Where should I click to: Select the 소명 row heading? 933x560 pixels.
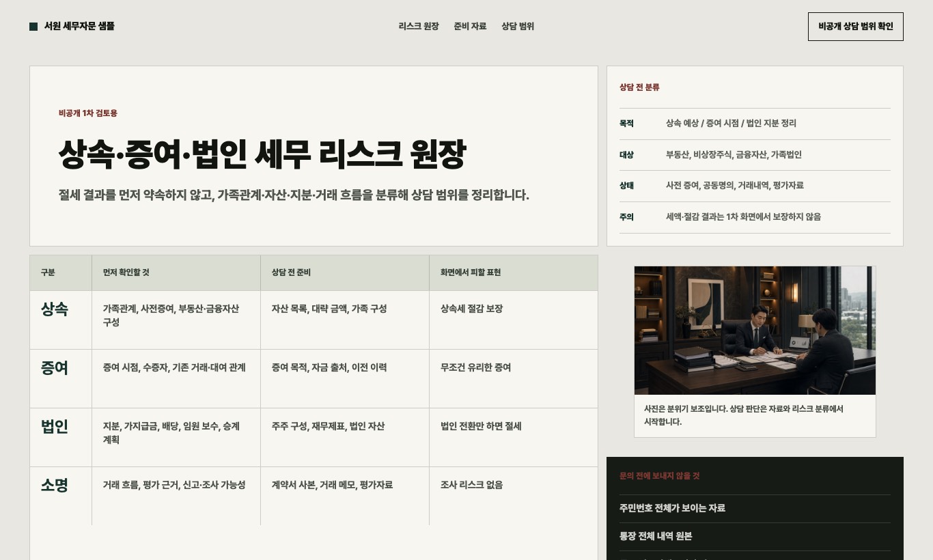(55, 486)
